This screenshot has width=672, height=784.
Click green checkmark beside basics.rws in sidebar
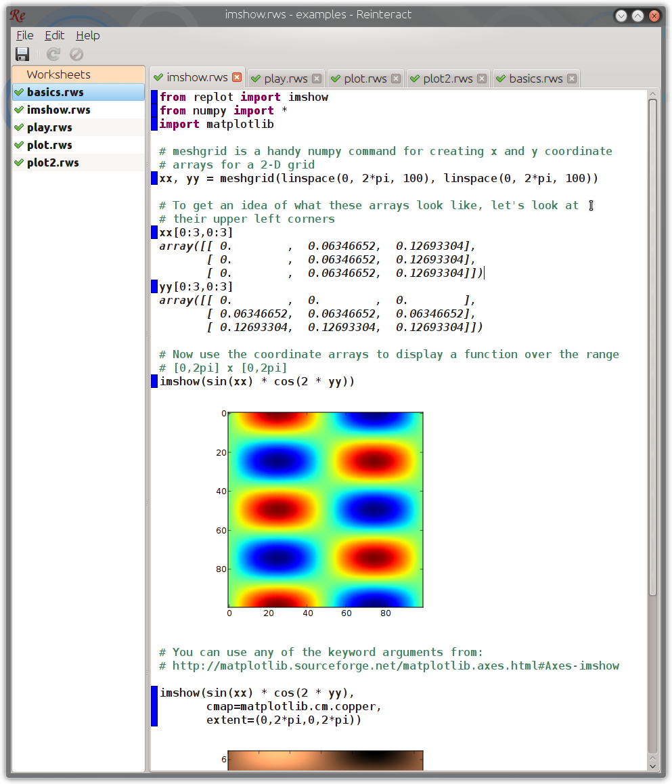point(19,92)
